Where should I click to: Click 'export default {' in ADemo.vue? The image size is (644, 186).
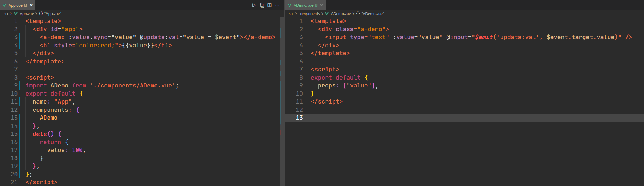339,77
